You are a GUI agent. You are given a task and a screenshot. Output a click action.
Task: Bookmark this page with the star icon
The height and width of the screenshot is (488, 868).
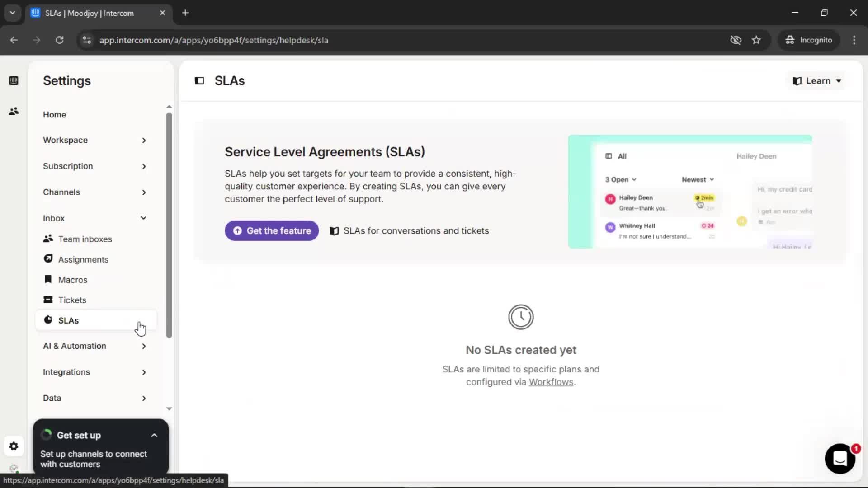756,40
